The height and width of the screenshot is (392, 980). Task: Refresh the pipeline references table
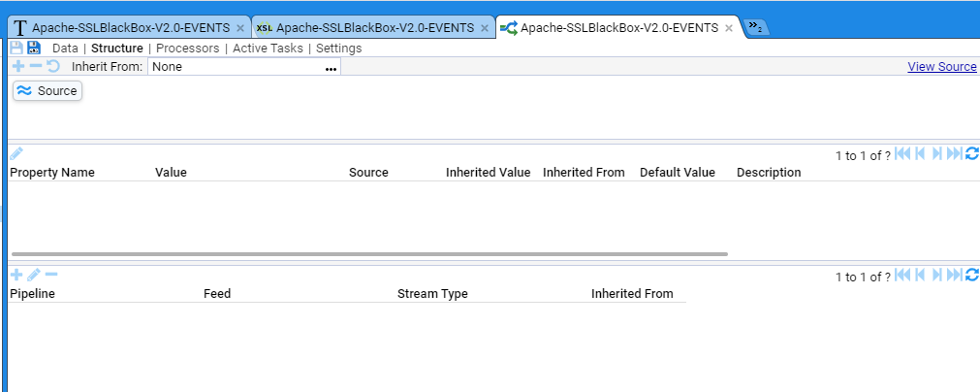[x=972, y=276]
